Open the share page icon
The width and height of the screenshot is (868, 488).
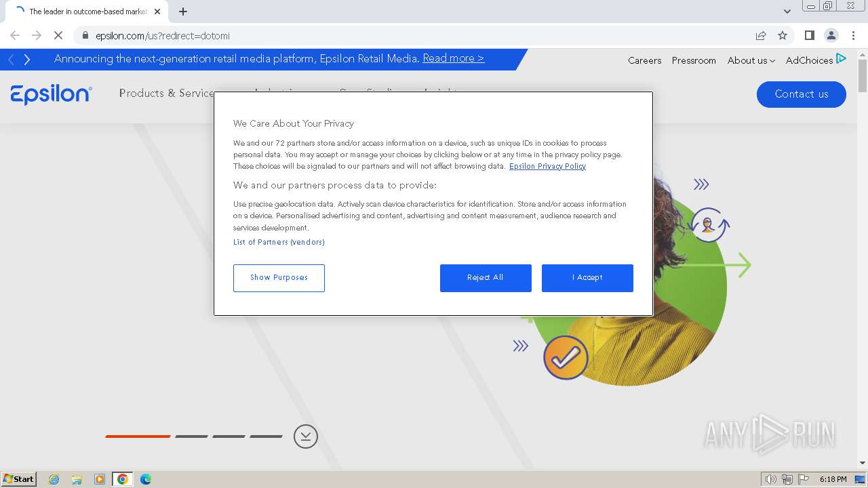click(761, 35)
